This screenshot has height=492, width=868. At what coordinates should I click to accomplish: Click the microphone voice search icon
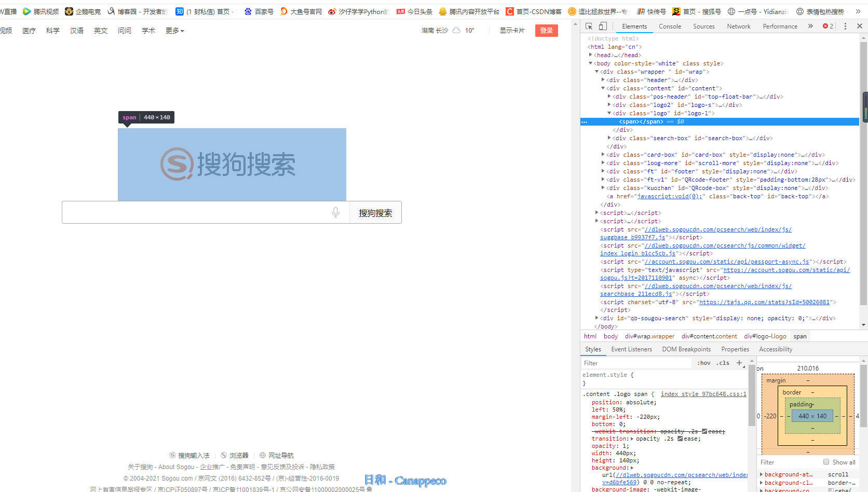[336, 212]
